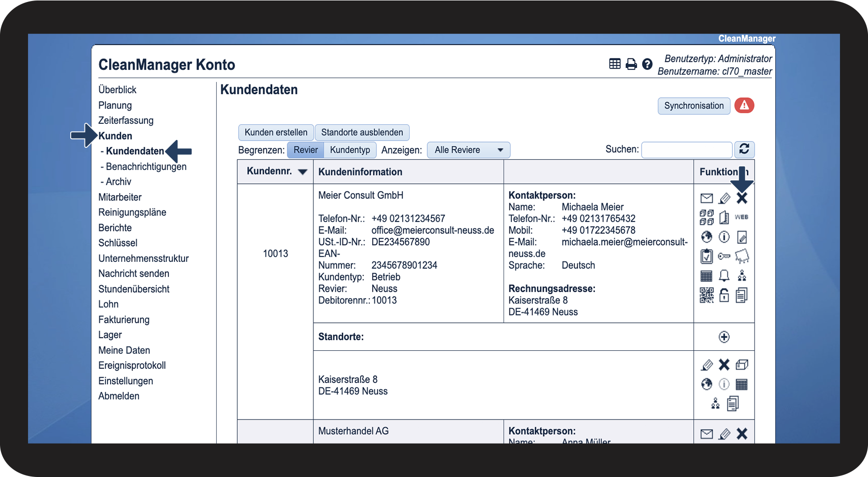This screenshot has height=477, width=868.
Task: Open Mitarbeiter in the sidebar menu
Action: click(x=120, y=197)
